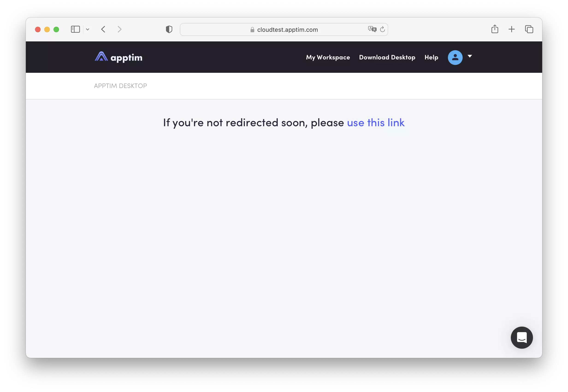Open a new tab with the plus icon

(x=512, y=29)
